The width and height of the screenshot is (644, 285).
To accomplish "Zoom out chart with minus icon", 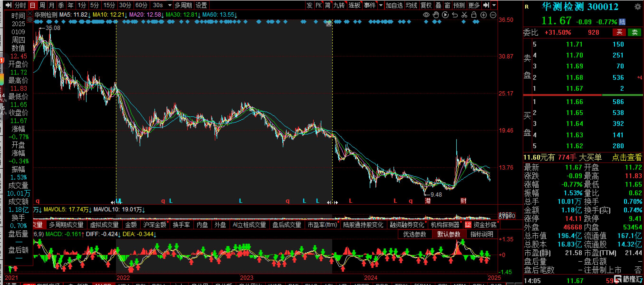I will pyautogui.click(x=493, y=15).
